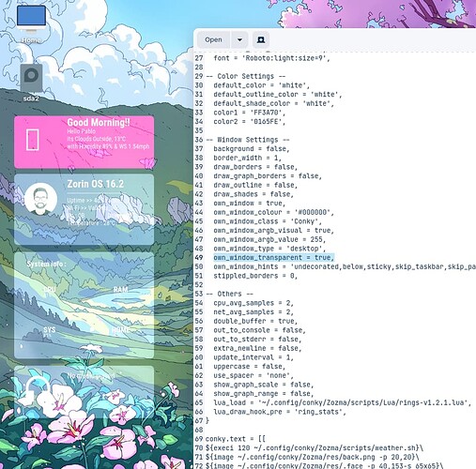Click the Good Morning!! heading
The width and height of the screenshot is (476, 469).
click(x=99, y=122)
